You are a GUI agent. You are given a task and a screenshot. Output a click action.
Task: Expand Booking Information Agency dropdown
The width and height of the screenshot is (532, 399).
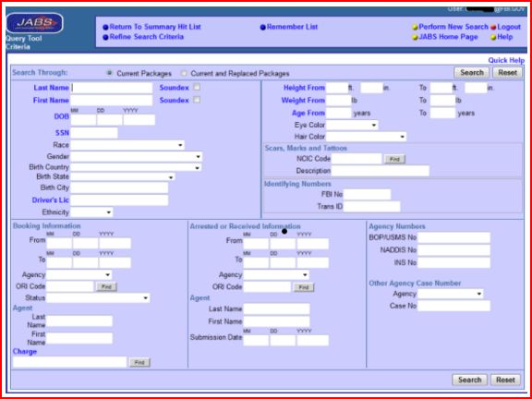pos(79,274)
